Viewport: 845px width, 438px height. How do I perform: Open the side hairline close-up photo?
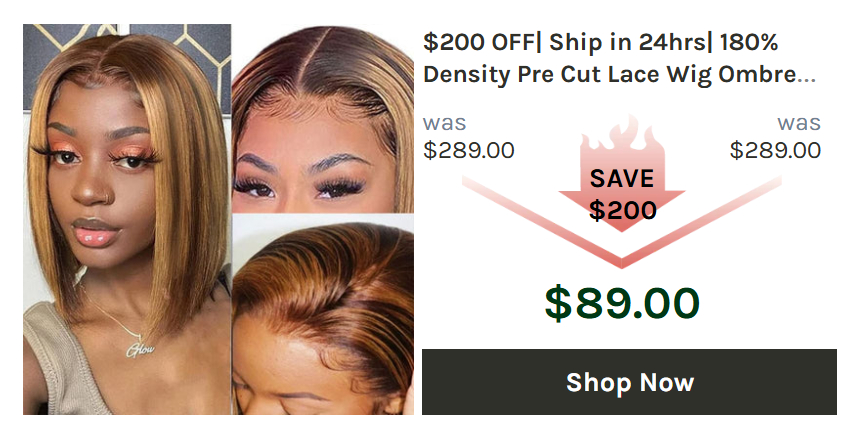pos(323,315)
